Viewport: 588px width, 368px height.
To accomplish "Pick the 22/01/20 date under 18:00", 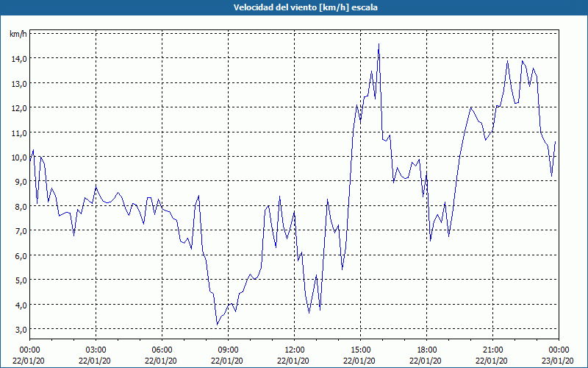I will [x=426, y=361].
